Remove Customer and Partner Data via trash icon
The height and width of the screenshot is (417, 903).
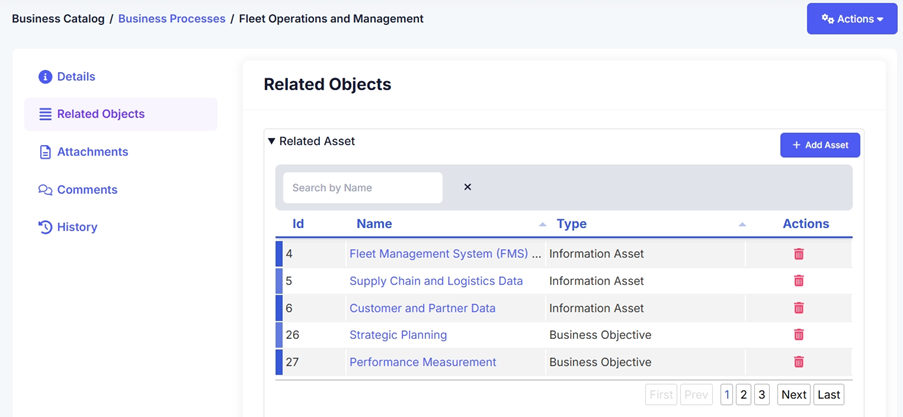click(x=798, y=308)
